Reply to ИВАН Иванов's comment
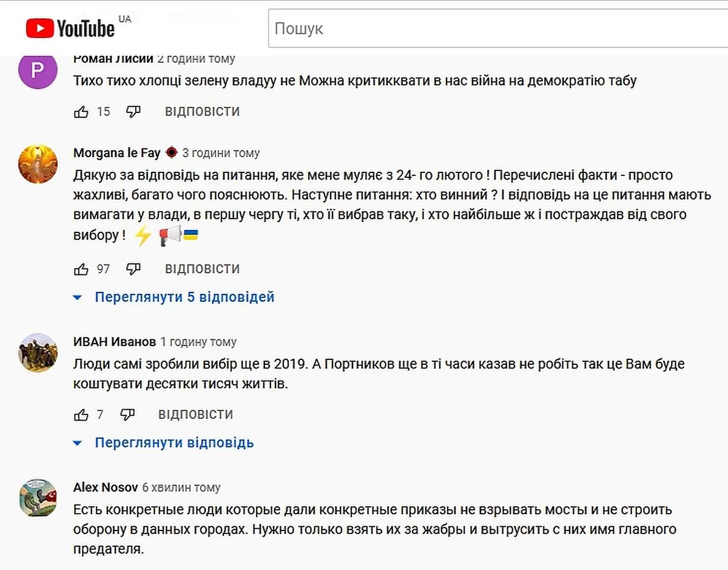Viewport: 728px width, 570px height. 195,415
